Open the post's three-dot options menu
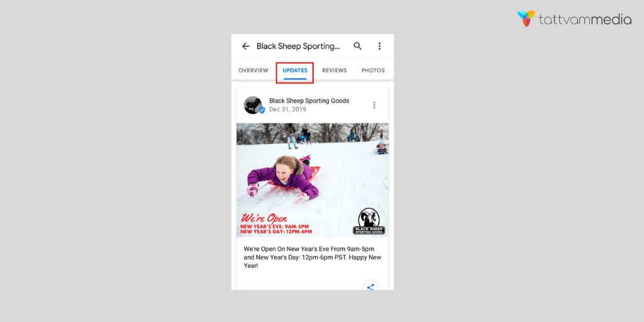Screen dimensions: 644x322 374,105
